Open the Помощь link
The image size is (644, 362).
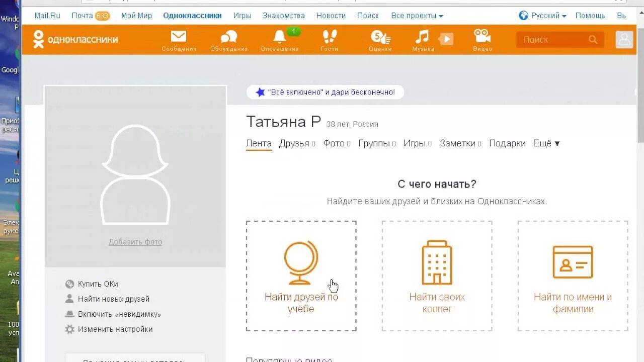pyautogui.click(x=590, y=16)
